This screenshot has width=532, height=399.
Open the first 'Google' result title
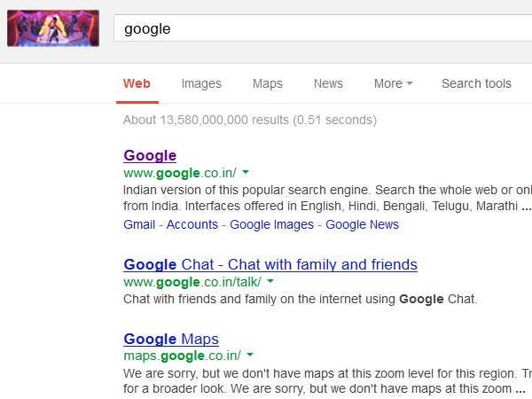point(150,156)
